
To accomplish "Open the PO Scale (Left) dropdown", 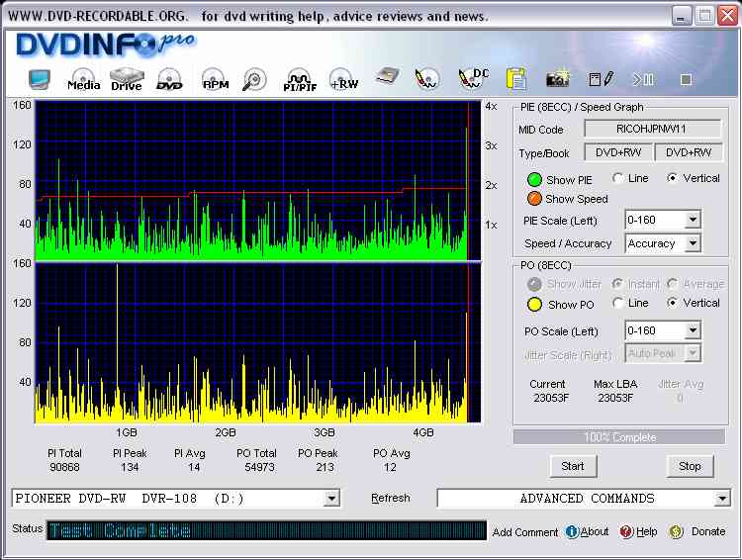I will click(693, 329).
